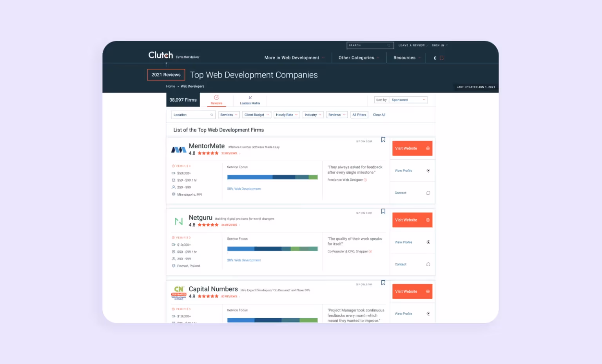Expand More in Web Development menu
The height and width of the screenshot is (364, 602).
[294, 58]
